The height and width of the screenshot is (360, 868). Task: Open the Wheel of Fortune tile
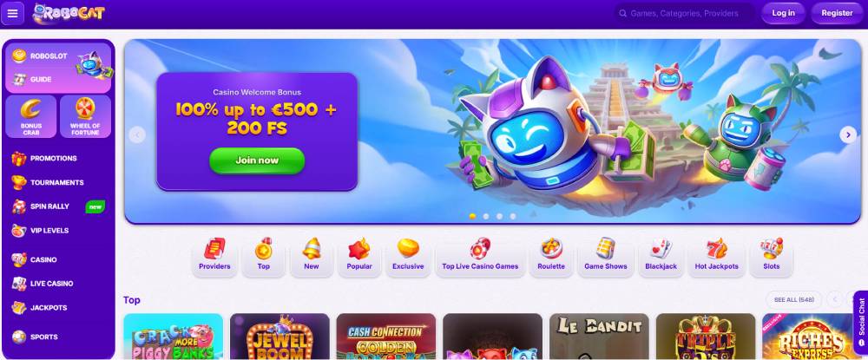tap(85, 116)
